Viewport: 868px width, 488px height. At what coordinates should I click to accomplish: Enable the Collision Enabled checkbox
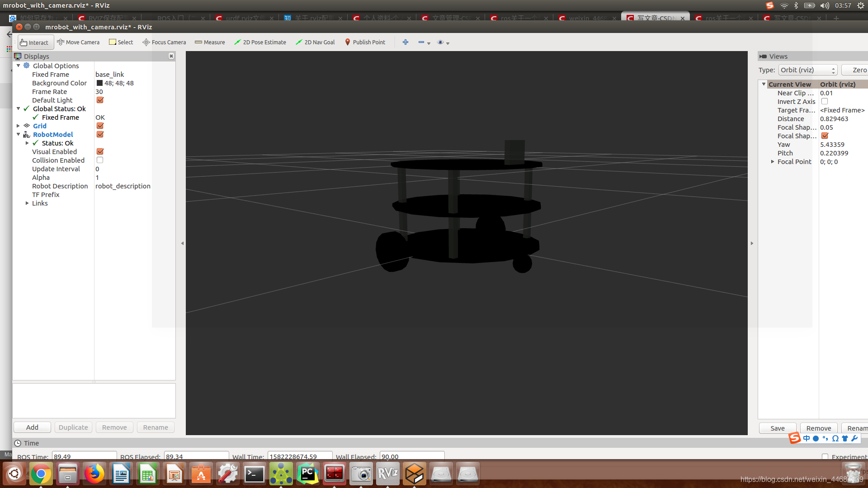100,160
